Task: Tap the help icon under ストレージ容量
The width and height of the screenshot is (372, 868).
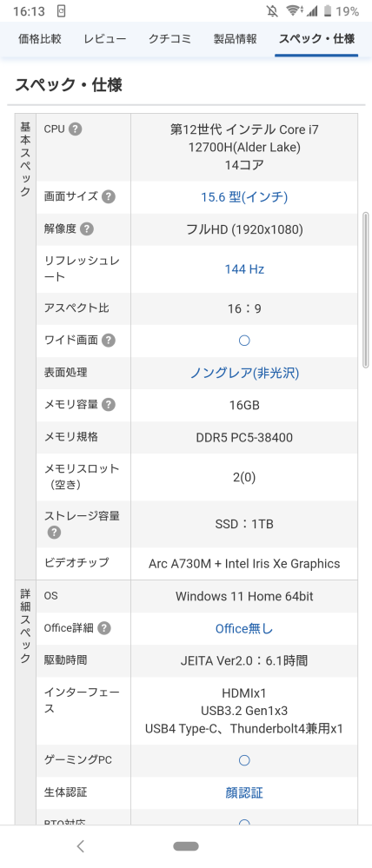Action: [54, 532]
